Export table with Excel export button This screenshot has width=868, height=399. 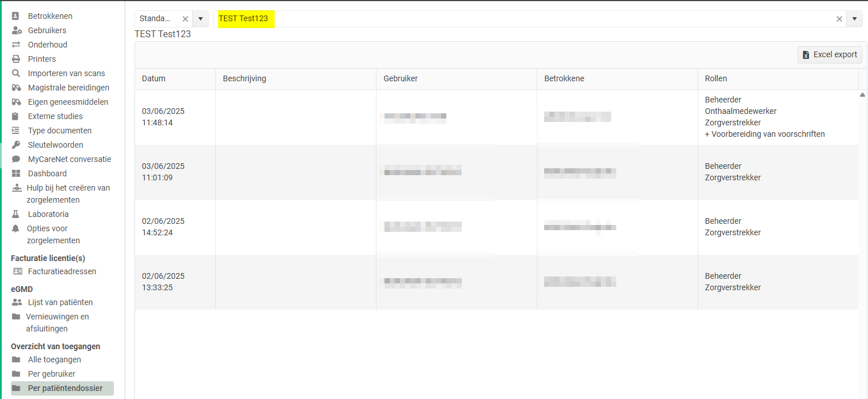[x=830, y=55]
